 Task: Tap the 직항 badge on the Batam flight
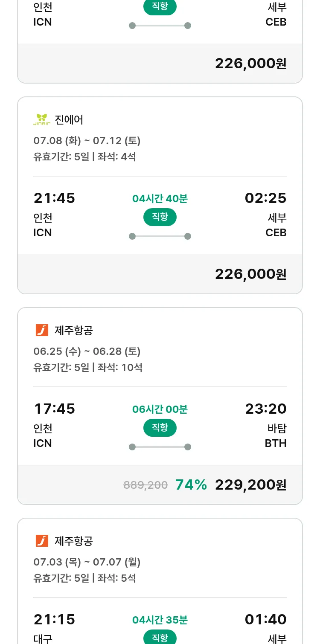pyautogui.click(x=160, y=428)
